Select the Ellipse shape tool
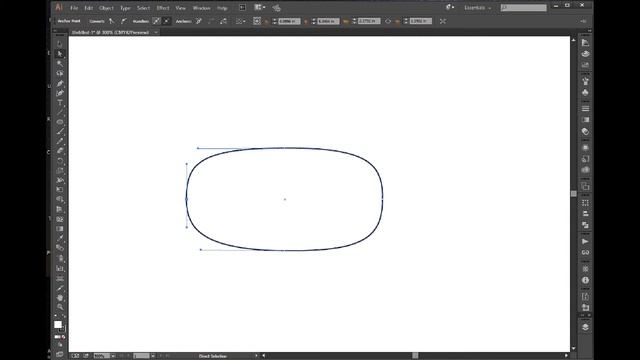This screenshot has height=360, width=640. click(60, 122)
